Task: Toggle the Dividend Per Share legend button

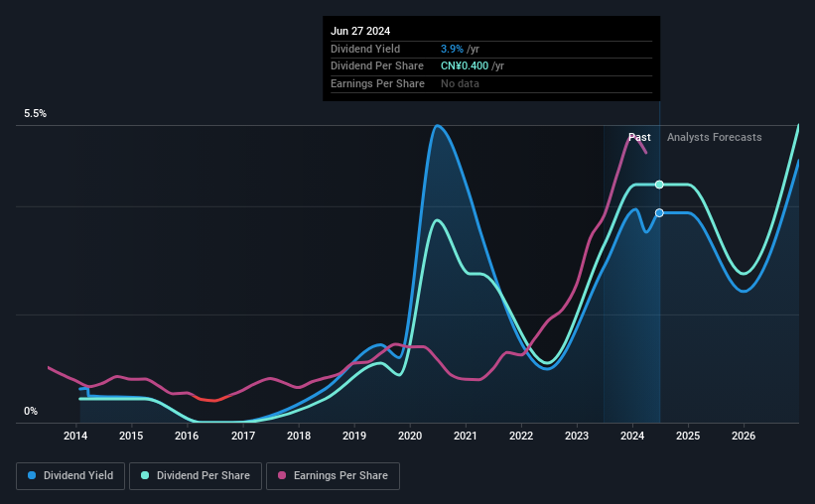Action: pyautogui.click(x=196, y=476)
